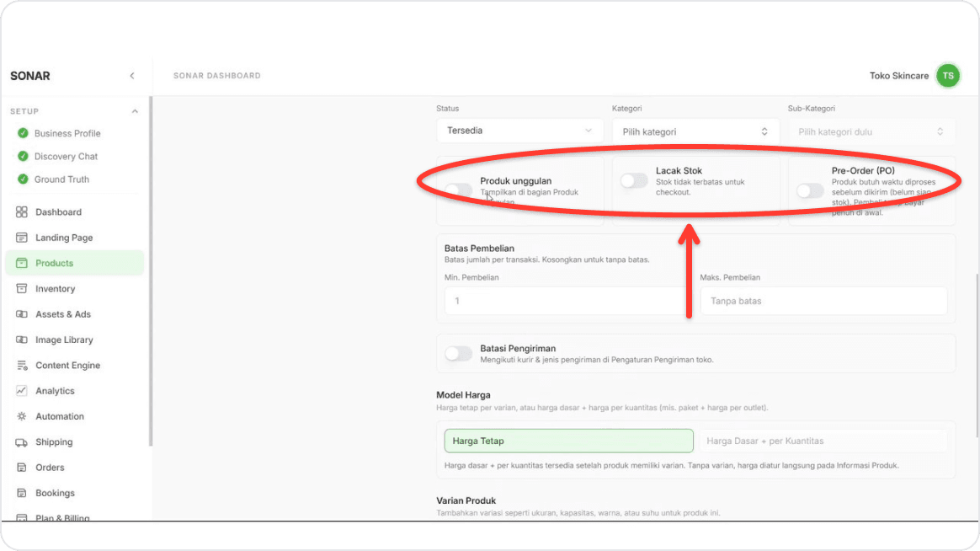This screenshot has height=551, width=980.
Task: Turn on Pre-Order (PO) switch
Action: point(810,190)
